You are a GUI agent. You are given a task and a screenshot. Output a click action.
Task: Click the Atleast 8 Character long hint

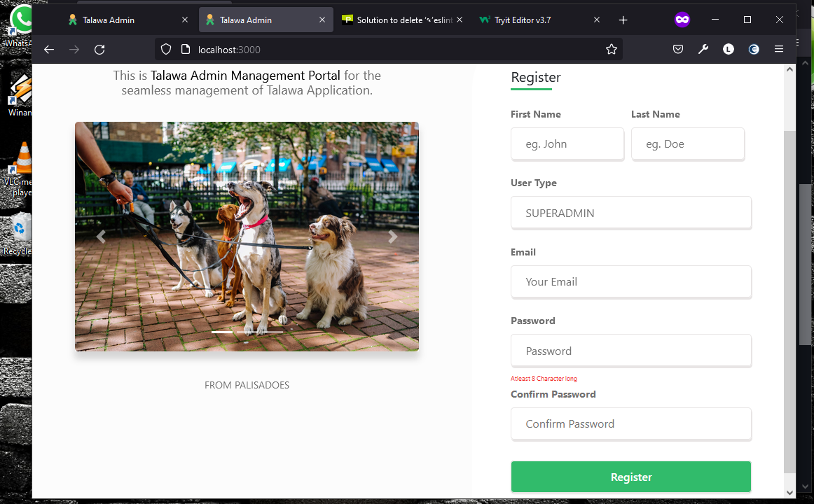pos(544,379)
